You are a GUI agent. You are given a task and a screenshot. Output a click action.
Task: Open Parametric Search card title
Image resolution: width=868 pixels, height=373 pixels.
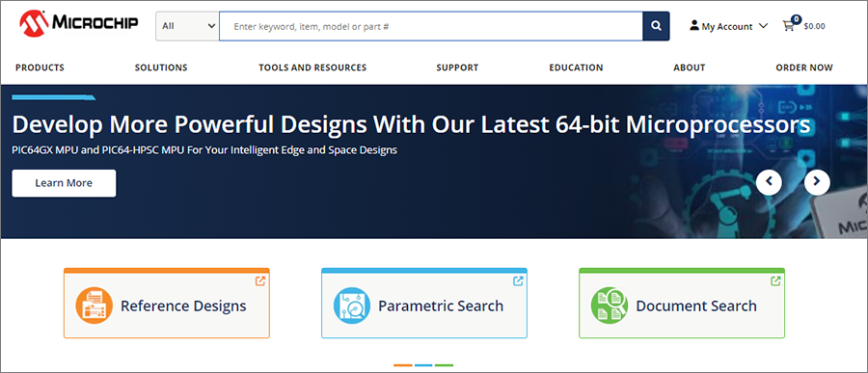click(441, 306)
